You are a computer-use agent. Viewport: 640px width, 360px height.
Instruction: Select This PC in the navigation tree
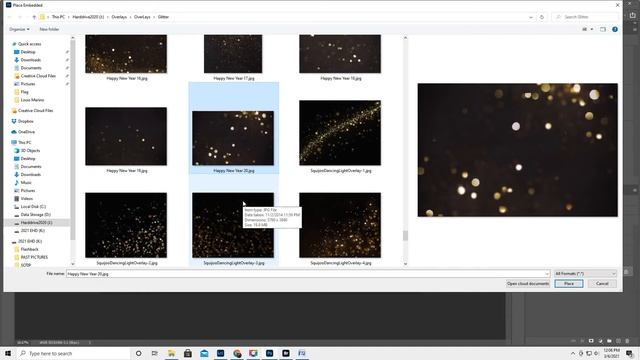(24, 142)
